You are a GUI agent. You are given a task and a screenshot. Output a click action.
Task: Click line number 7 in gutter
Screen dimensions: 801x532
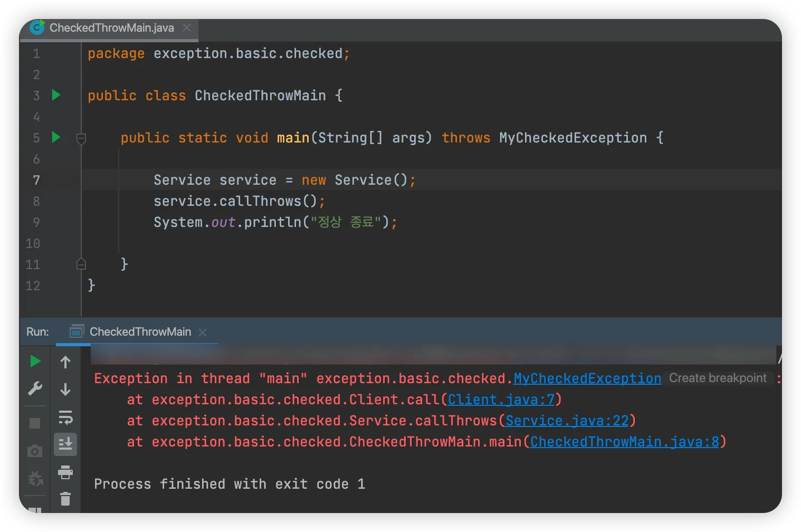pos(36,180)
